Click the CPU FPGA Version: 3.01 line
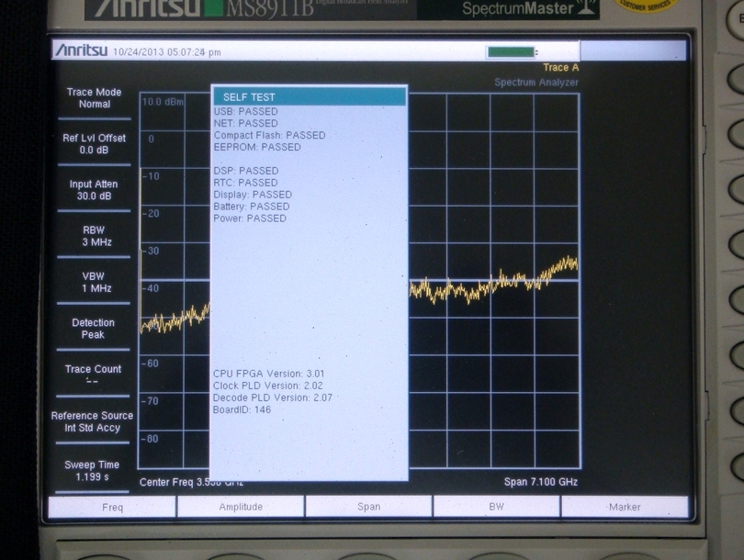Screen dimensions: 744x560 pyautogui.click(x=268, y=374)
